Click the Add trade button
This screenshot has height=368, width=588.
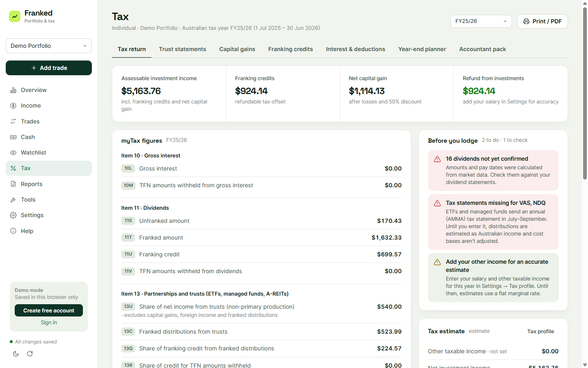click(x=49, y=68)
